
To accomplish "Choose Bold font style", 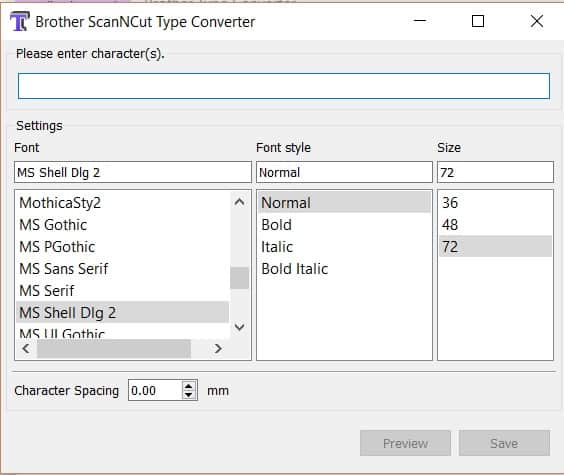I will 344,225.
